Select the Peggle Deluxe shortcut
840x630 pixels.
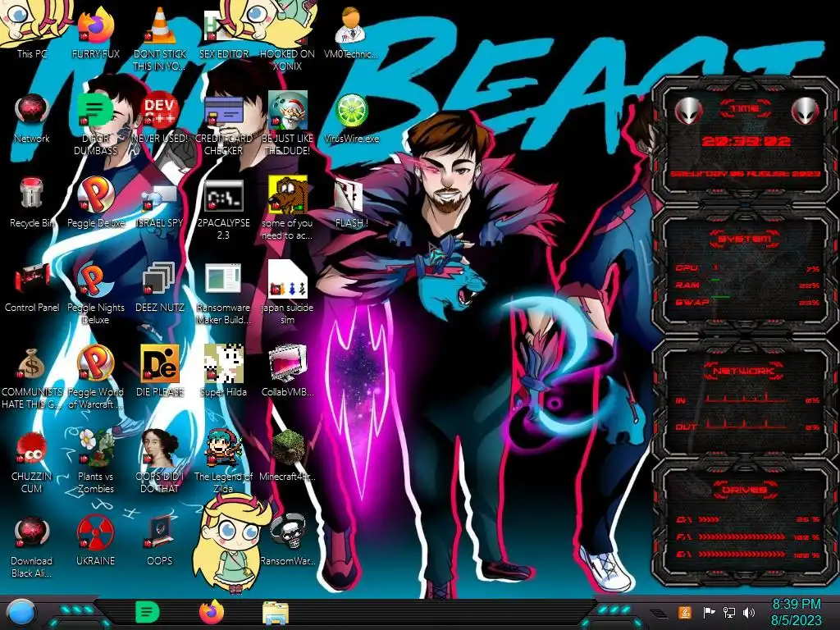point(95,203)
